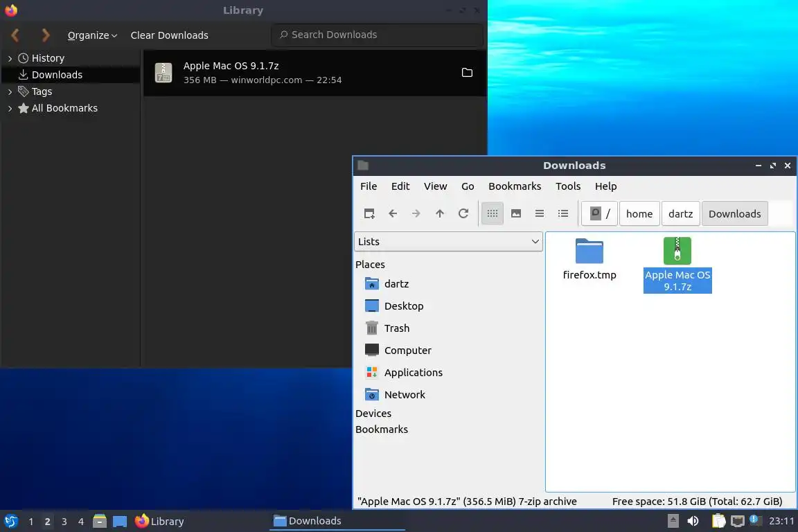This screenshot has height=532, width=798.
Task: Click the History clock icon in Library sidebar
Action: tap(23, 58)
